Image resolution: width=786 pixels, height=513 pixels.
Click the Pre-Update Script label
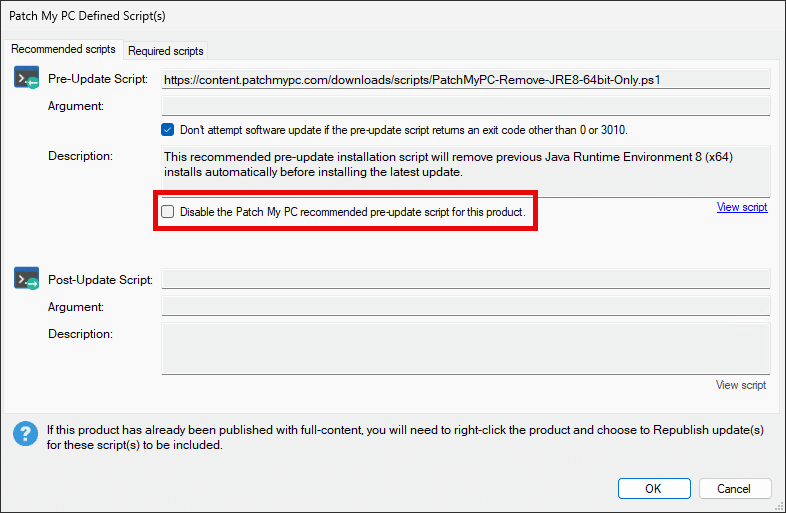point(98,79)
